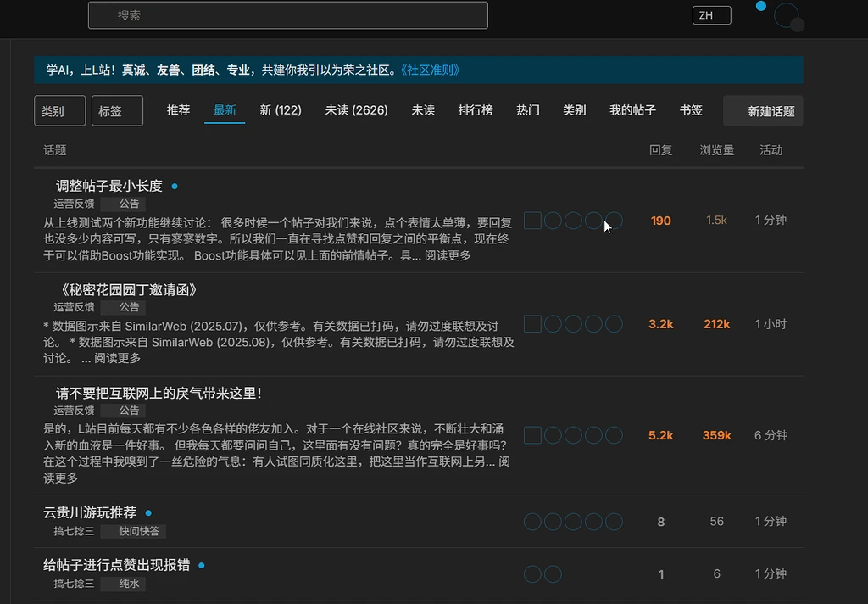Click square poster avatar in 调整帖子最小长度 row
The width and height of the screenshot is (868, 604).
(532, 221)
